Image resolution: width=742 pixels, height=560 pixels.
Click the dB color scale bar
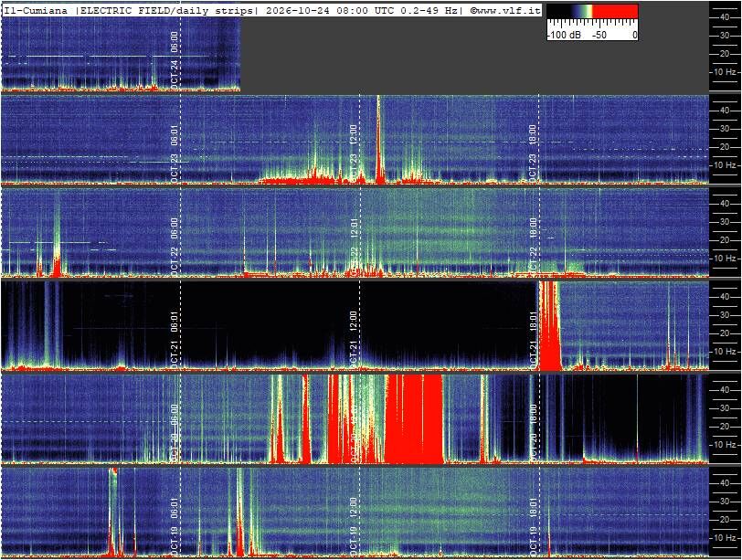tap(592, 11)
